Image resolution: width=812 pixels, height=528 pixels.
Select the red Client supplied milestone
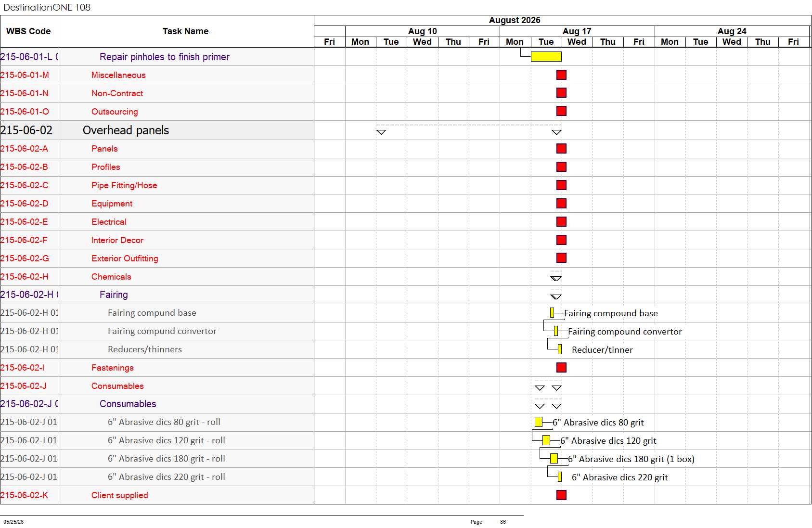click(561, 495)
